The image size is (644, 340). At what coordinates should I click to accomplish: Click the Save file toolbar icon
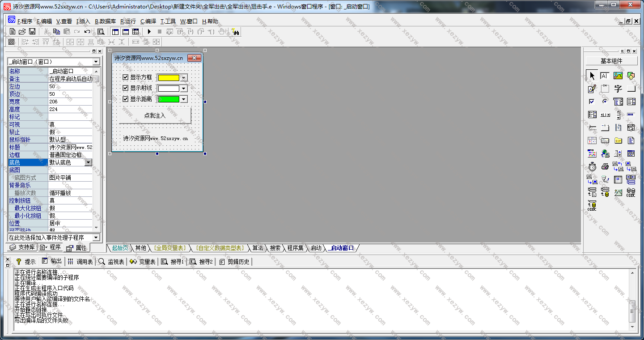[x=32, y=32]
